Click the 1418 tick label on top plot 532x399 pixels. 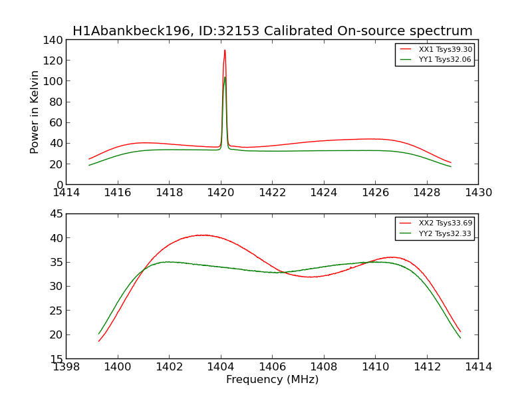(x=170, y=193)
